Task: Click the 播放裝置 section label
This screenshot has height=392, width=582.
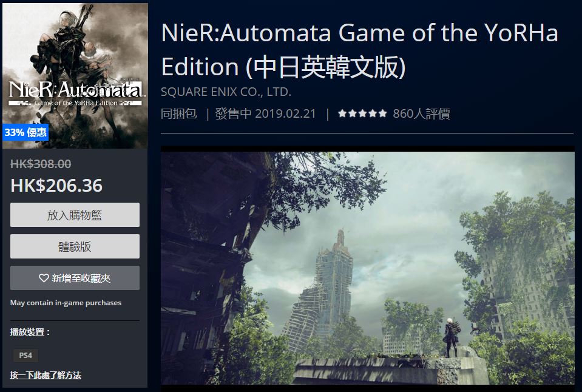Action: [30, 332]
